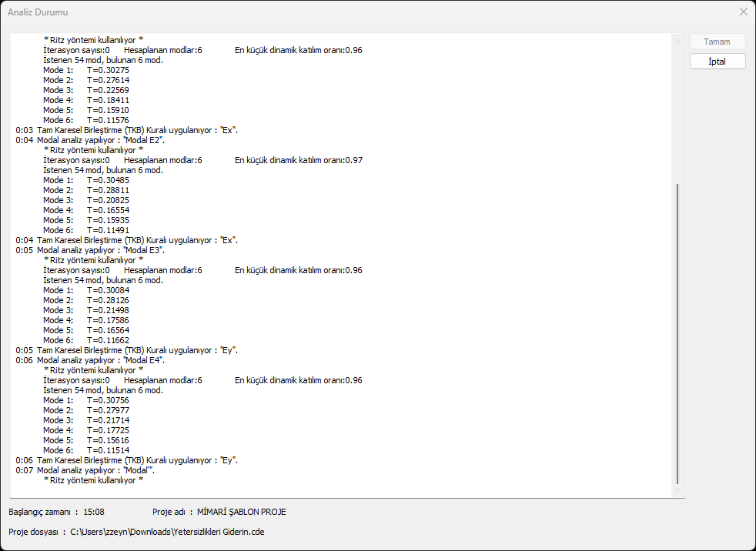Close the Analiz Durumu window

pyautogui.click(x=743, y=12)
